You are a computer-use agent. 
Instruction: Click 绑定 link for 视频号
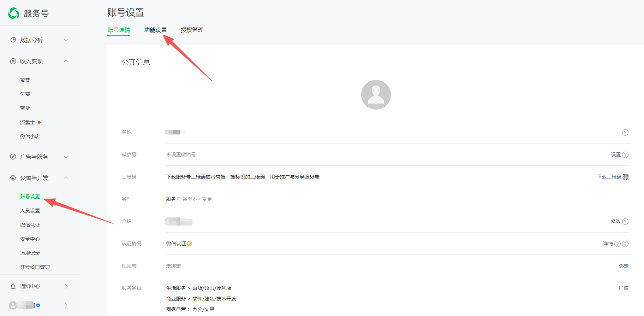pos(623,266)
